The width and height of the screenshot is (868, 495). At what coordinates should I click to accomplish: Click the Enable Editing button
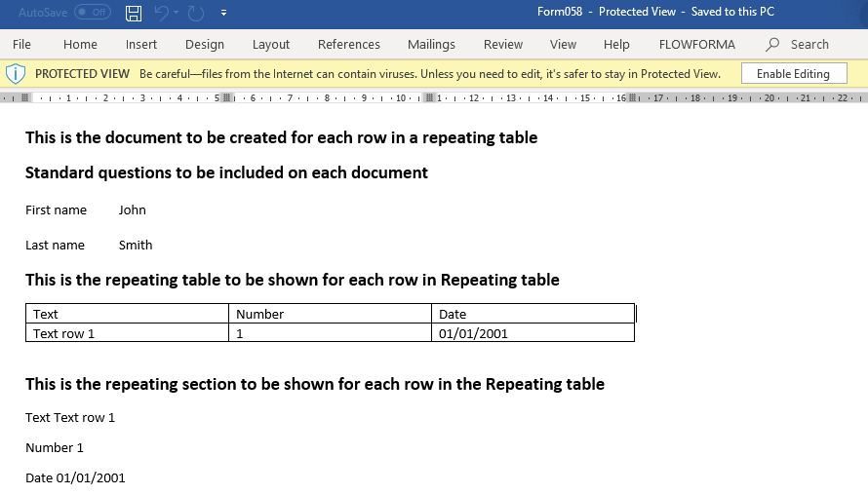[794, 73]
